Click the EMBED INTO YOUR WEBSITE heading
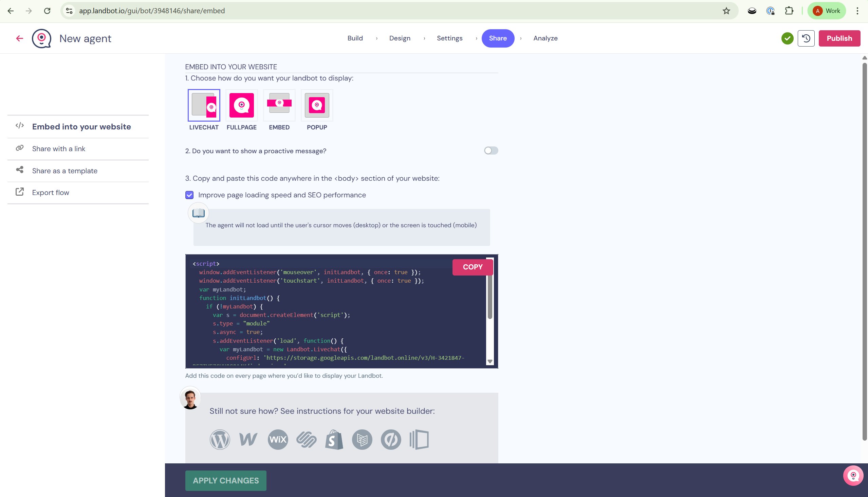868x497 pixels. click(231, 67)
